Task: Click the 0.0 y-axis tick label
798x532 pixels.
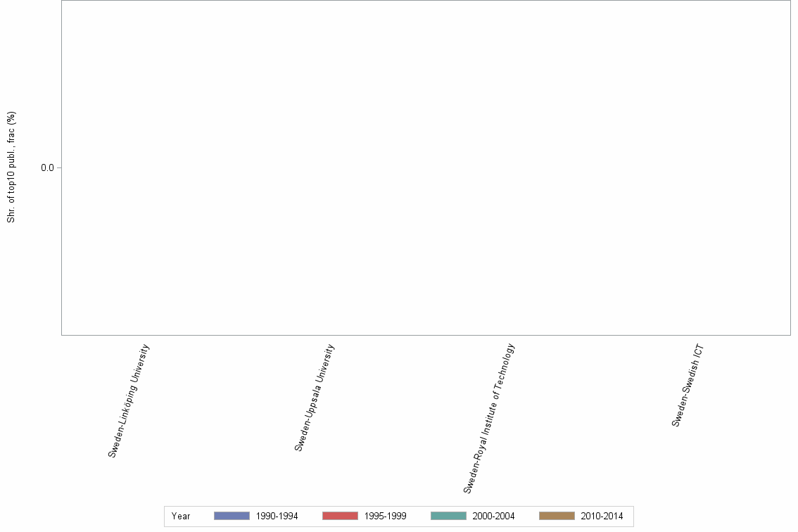Action: coord(47,168)
